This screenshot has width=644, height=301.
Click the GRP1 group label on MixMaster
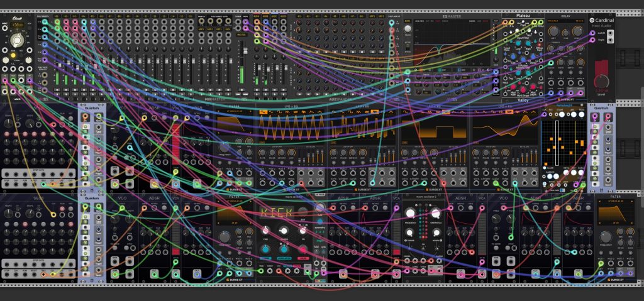tap(201, 30)
